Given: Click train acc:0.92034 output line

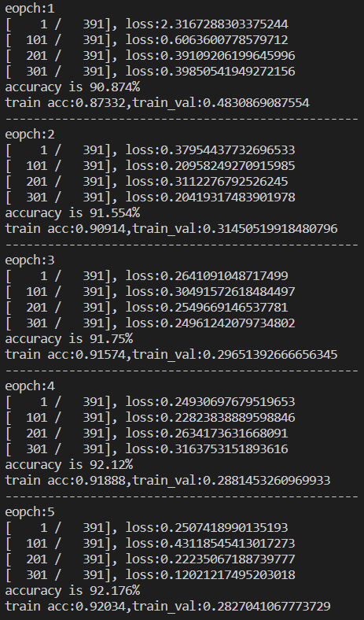Looking at the screenshot, I should 167,606.
